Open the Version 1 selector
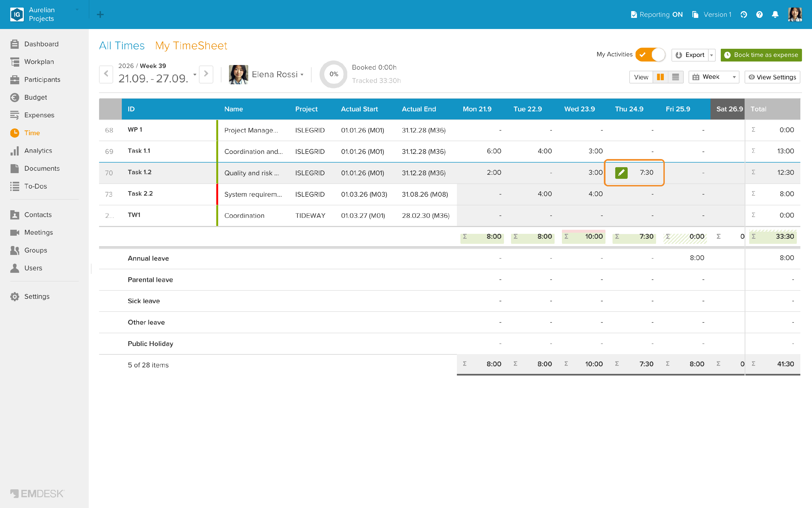The height and width of the screenshot is (508, 812). tap(712, 14)
